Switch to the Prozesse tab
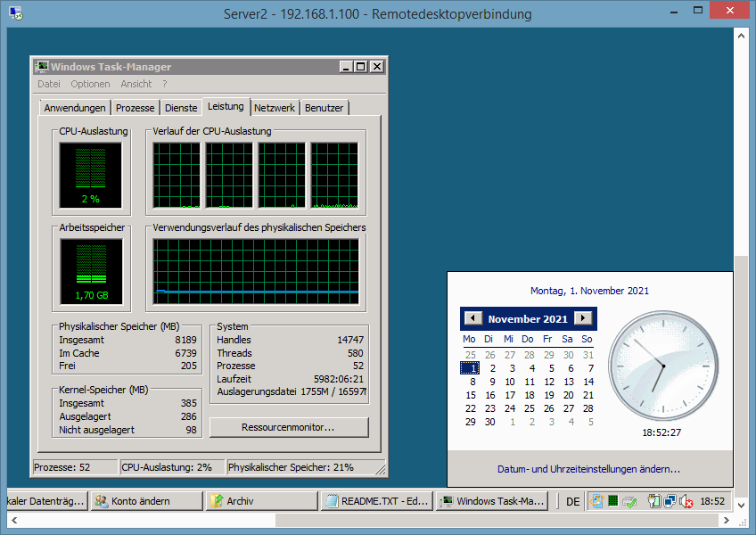The image size is (756, 535). (x=135, y=108)
